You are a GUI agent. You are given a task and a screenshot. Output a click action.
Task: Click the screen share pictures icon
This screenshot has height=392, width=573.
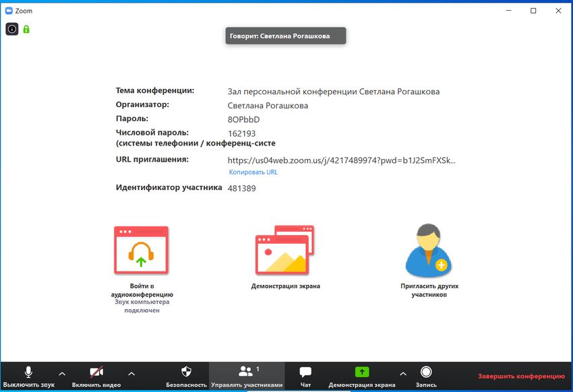(284, 249)
